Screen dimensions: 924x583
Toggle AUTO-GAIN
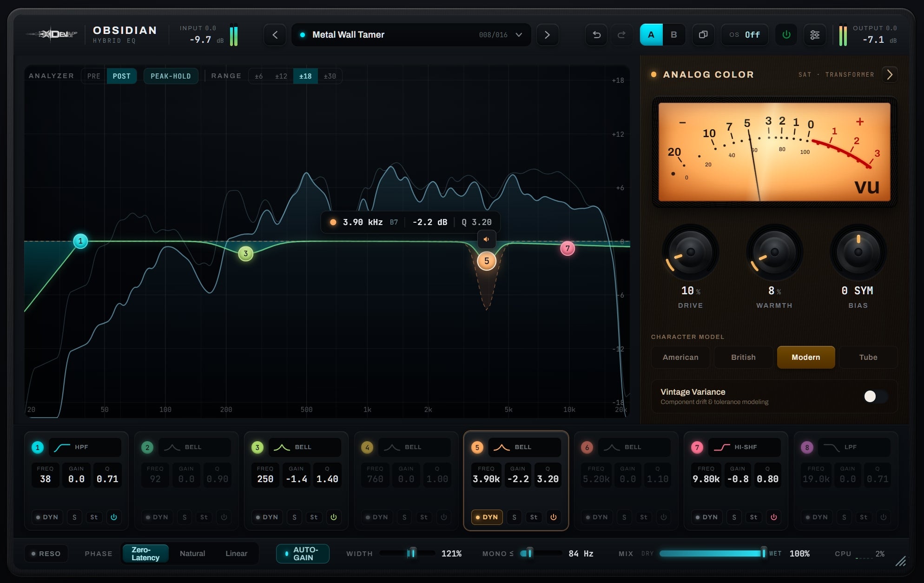point(303,554)
